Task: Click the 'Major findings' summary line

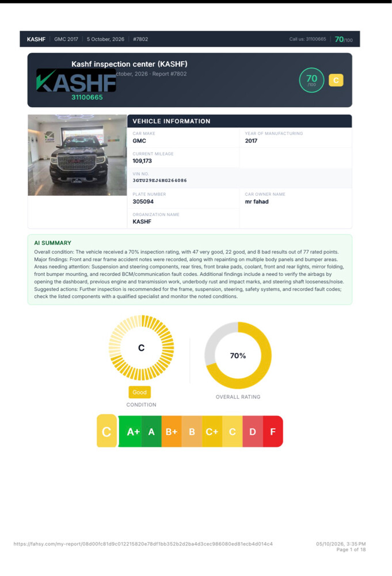Action: 186,259
